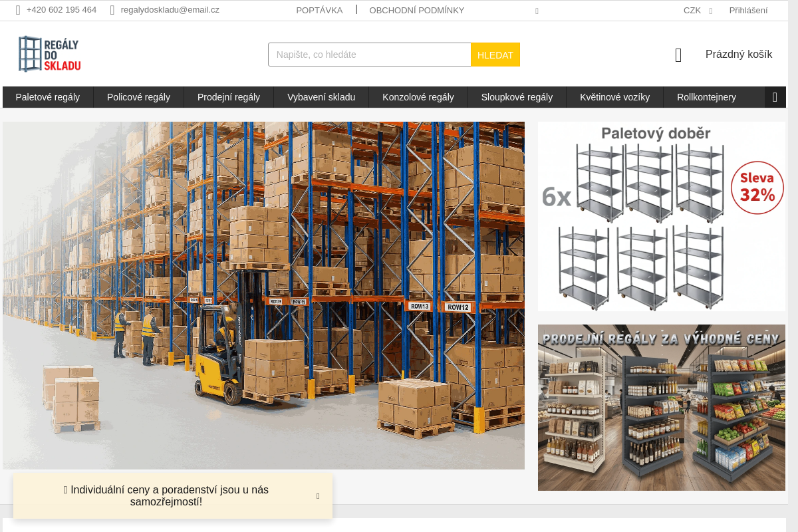Open the Paletový doběr Sleva 32% banner
Image resolution: width=798 pixels, height=532 pixels.
(x=662, y=216)
